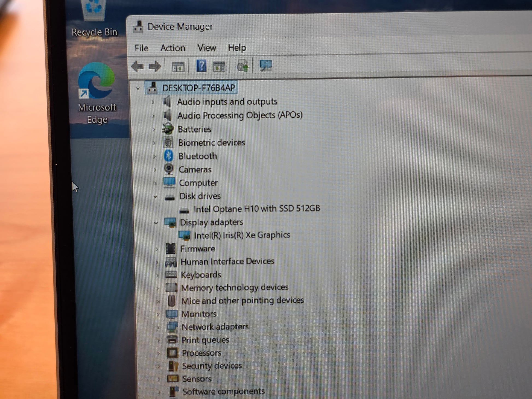Collapse the Disk drives category
This screenshot has height=399, width=532.
pyautogui.click(x=155, y=196)
